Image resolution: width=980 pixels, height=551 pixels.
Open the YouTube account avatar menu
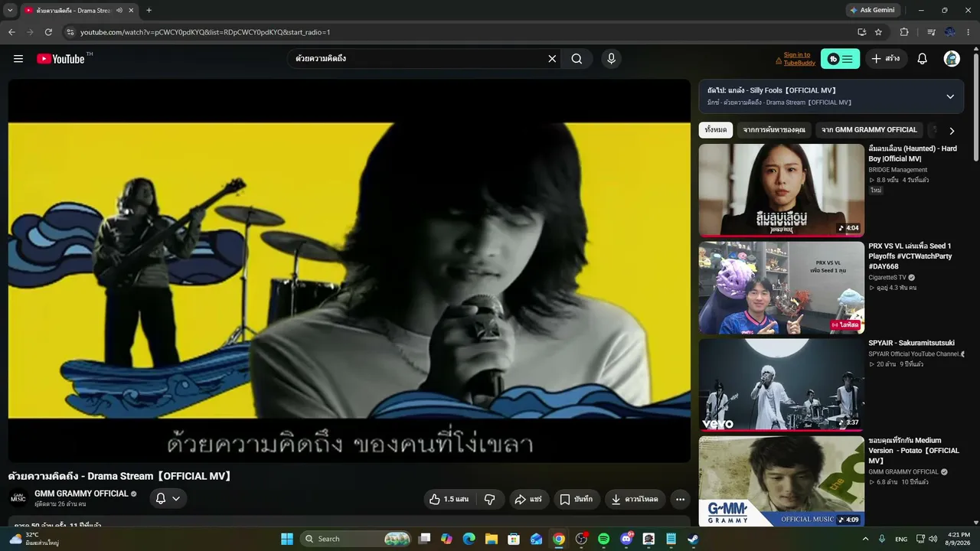pyautogui.click(x=952, y=59)
